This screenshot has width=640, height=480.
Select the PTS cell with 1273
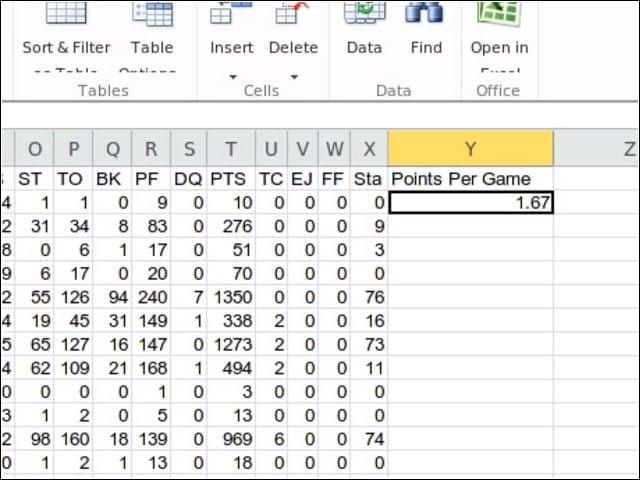pos(231,344)
